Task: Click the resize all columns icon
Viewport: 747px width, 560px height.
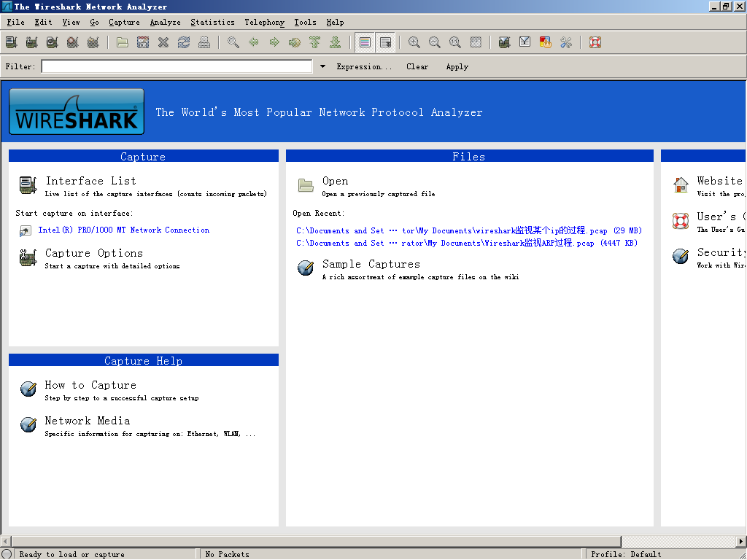Action: [x=476, y=42]
